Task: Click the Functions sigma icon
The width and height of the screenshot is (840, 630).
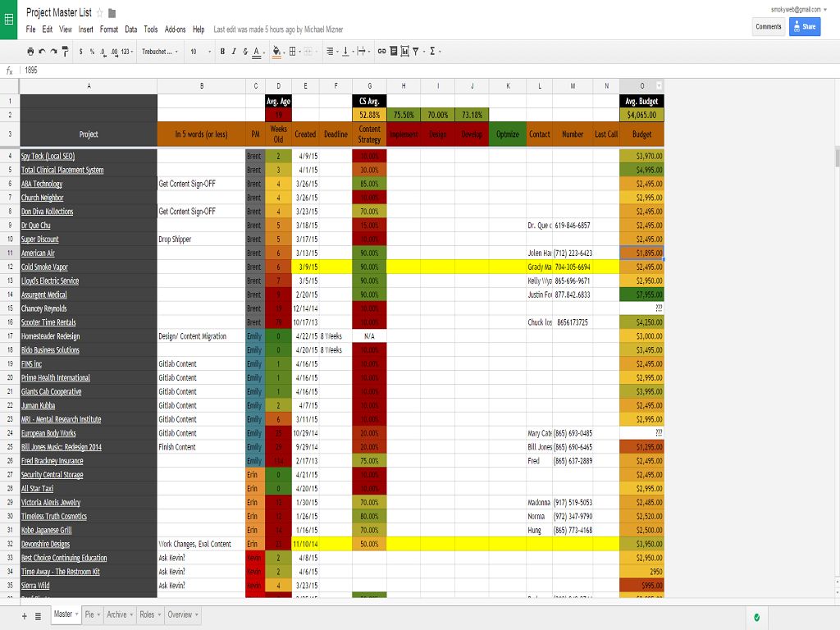Action: point(432,52)
